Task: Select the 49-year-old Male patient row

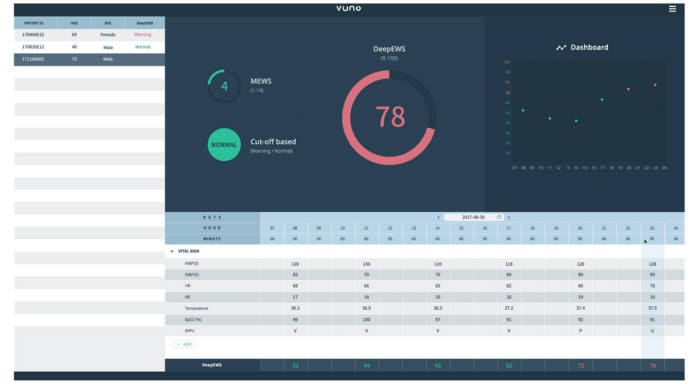Action: click(x=89, y=47)
